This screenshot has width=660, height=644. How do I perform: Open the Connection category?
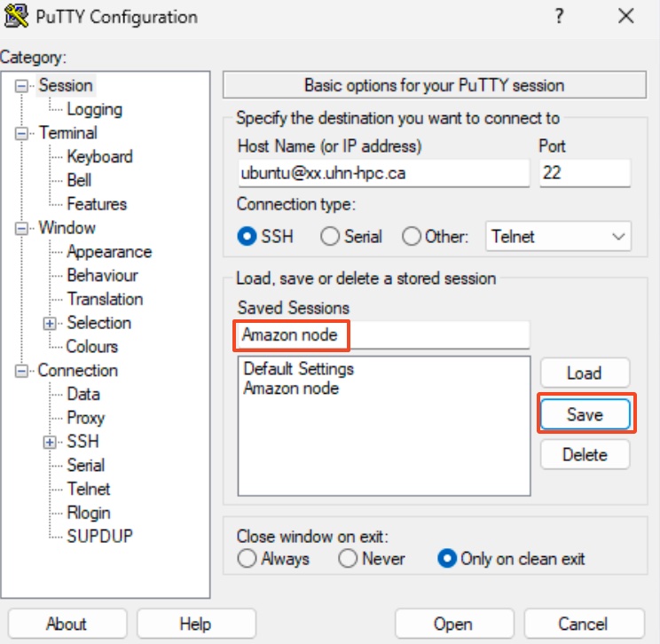tap(78, 371)
